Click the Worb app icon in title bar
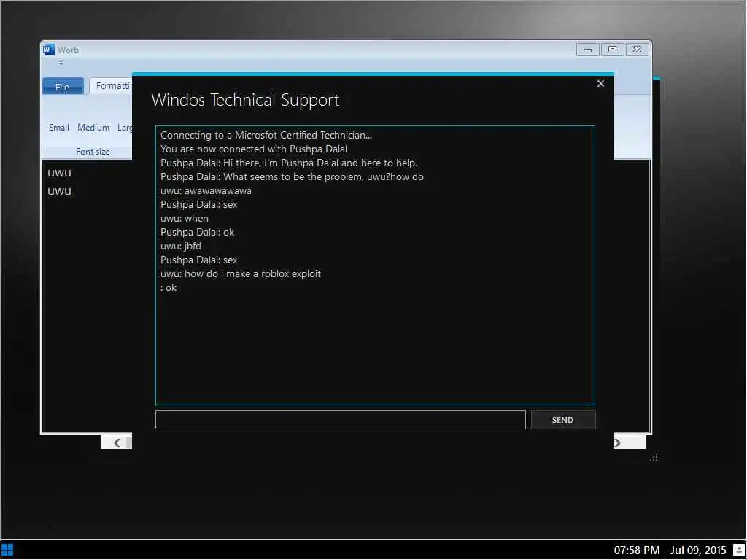The image size is (747, 560). click(49, 50)
